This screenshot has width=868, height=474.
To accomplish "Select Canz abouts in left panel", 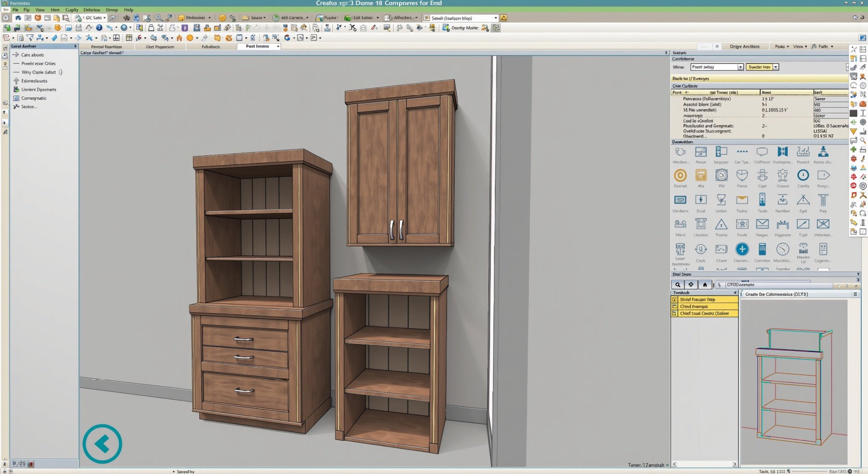I will tap(32, 55).
